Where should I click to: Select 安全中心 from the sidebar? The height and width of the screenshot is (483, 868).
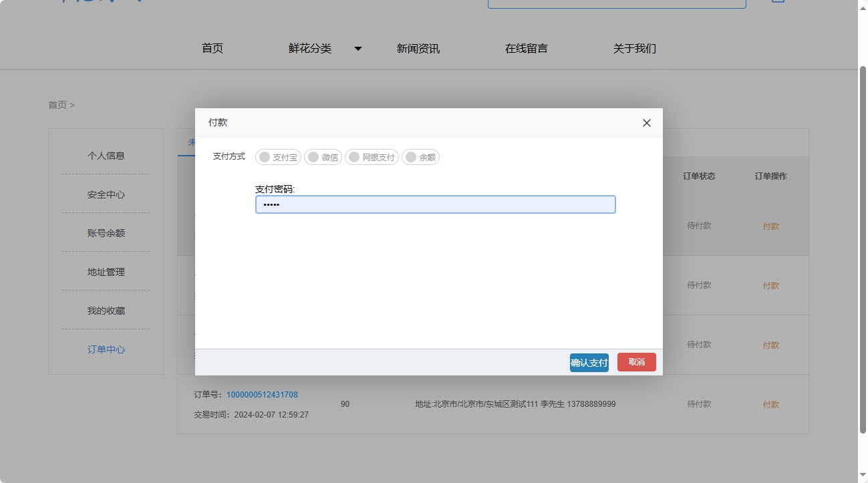pos(106,194)
